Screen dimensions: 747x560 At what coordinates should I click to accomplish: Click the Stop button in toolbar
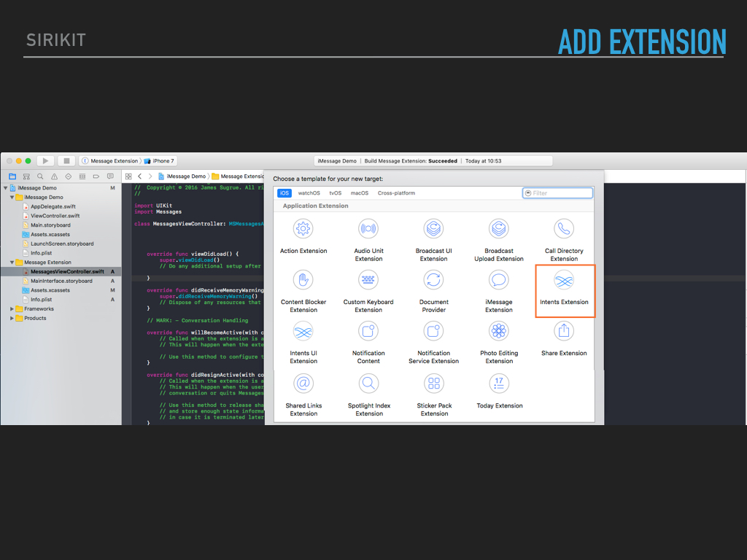(x=66, y=160)
